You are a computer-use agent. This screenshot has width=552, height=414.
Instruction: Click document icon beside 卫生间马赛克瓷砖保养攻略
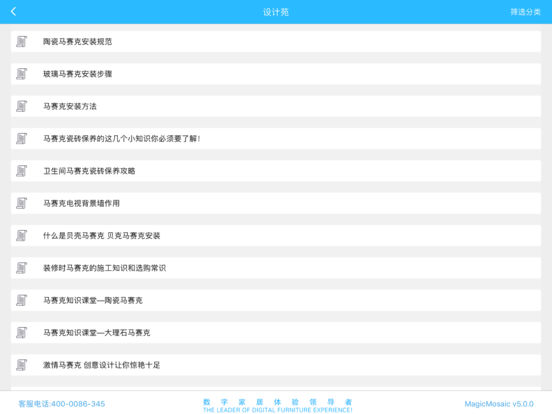pyautogui.click(x=21, y=171)
